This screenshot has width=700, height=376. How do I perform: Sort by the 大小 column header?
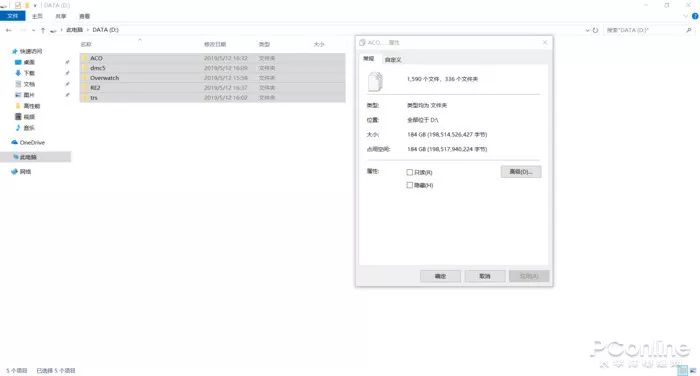pyautogui.click(x=319, y=44)
